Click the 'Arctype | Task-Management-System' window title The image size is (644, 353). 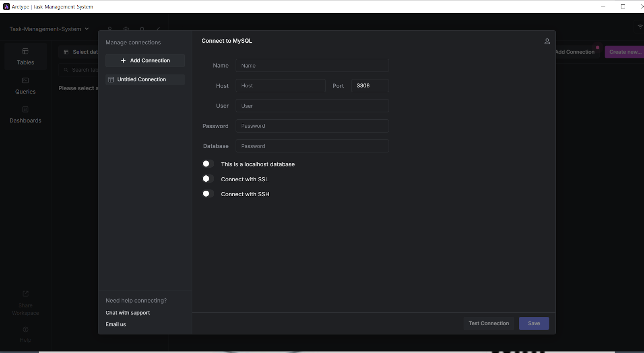pyautogui.click(x=52, y=6)
